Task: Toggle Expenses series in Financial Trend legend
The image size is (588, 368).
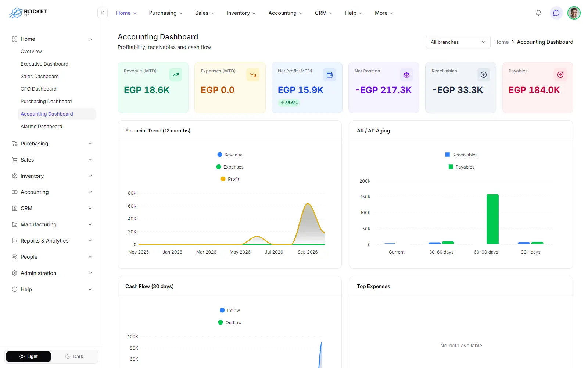Action: tap(230, 167)
